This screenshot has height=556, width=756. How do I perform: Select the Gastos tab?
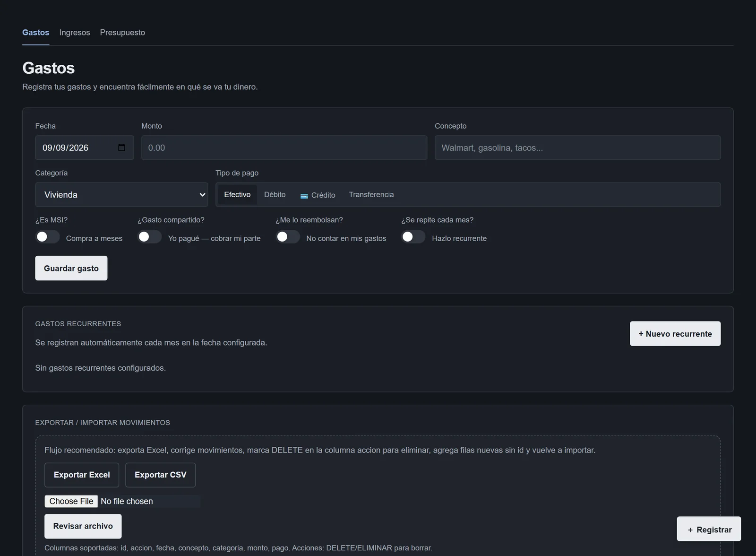click(x=36, y=33)
